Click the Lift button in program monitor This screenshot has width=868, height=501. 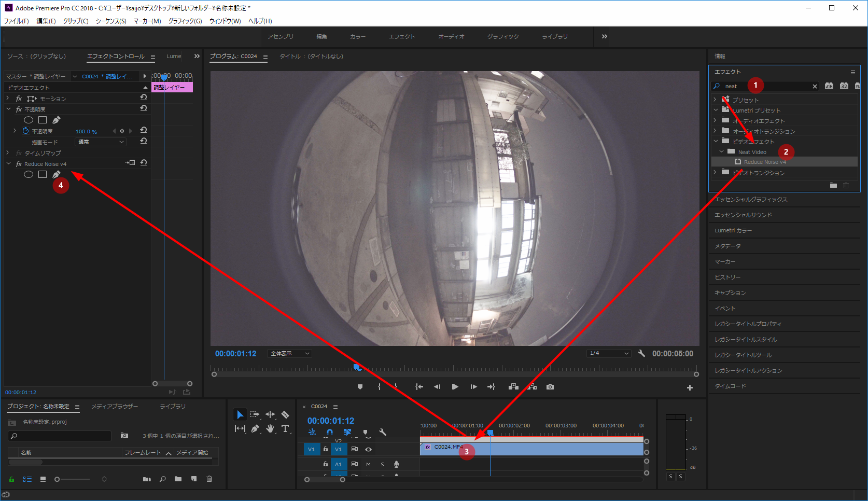click(x=513, y=387)
